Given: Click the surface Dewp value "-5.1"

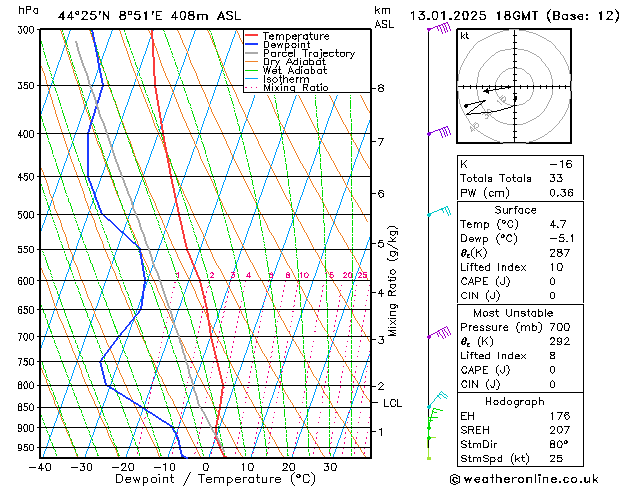Looking at the screenshot, I should (x=562, y=238).
